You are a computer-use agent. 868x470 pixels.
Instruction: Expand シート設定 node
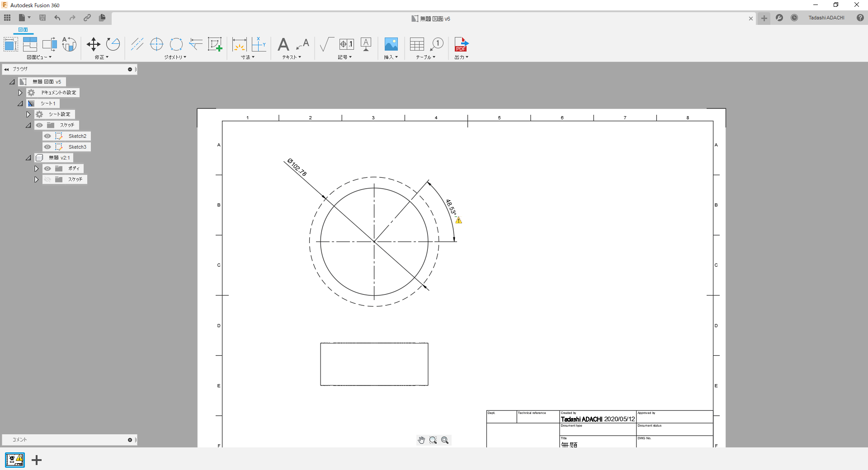tap(28, 114)
